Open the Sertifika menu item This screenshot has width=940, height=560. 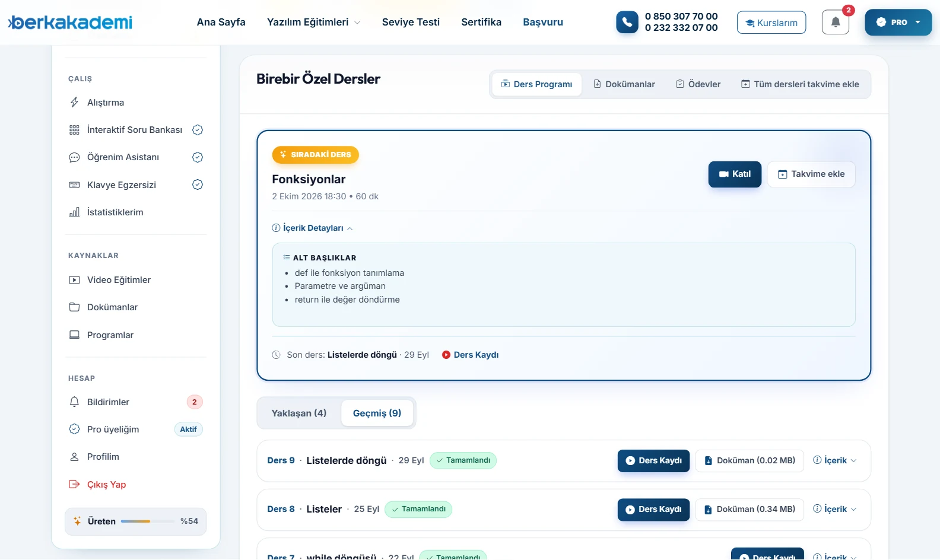point(481,22)
